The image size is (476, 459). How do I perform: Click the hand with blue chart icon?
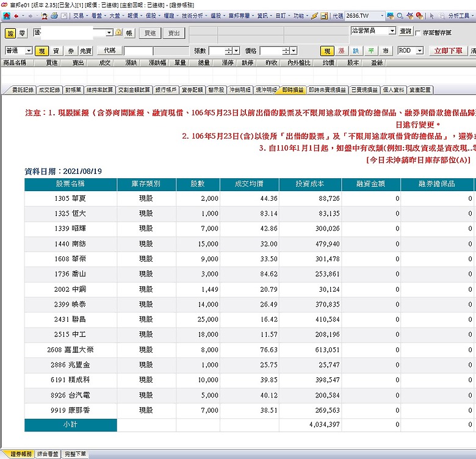(x=391, y=16)
